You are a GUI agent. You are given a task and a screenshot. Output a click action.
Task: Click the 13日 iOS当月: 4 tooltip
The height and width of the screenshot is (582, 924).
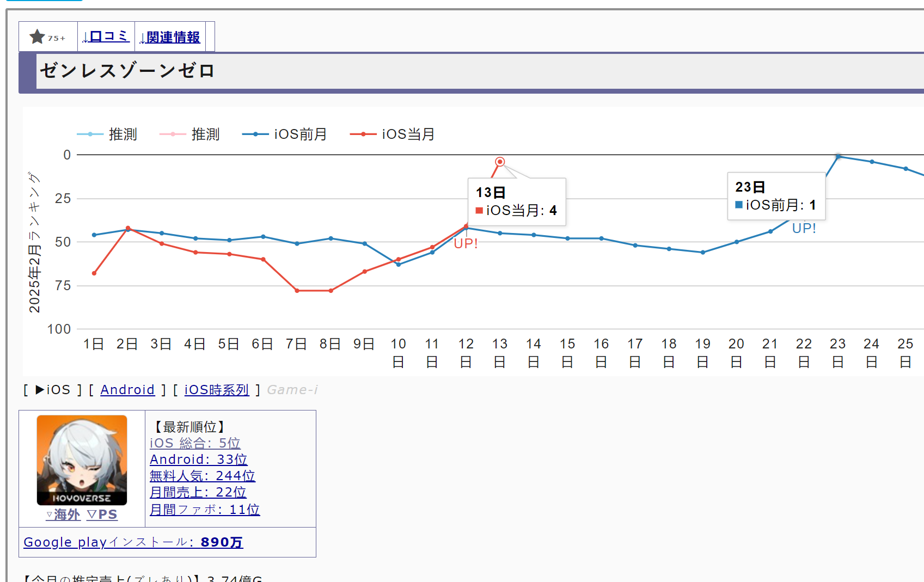point(517,202)
